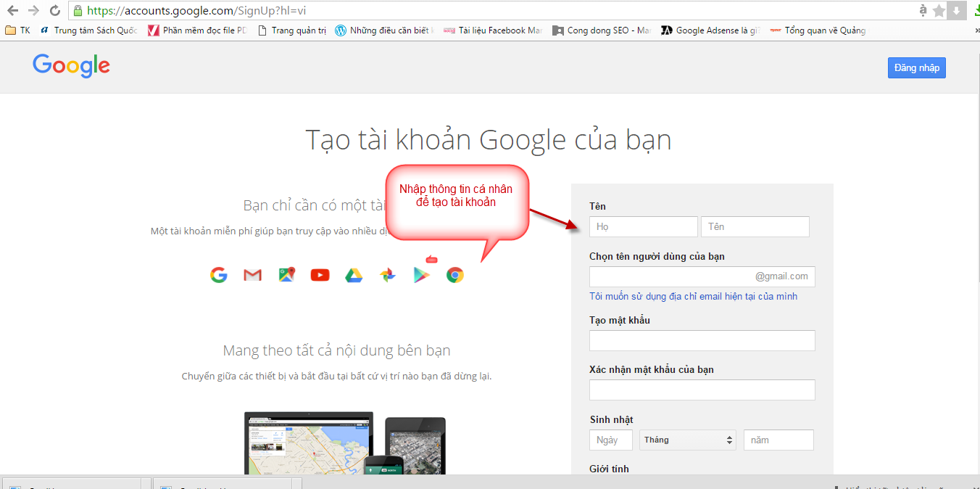Open the YouTube icon

(320, 274)
